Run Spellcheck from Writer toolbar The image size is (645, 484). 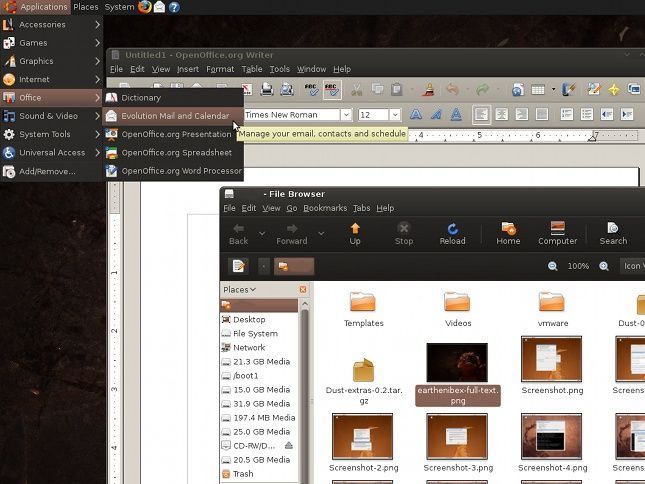pyautogui.click(x=311, y=89)
